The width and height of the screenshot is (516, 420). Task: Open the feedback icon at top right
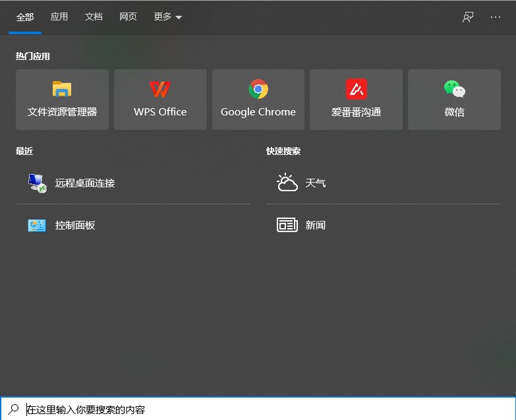(468, 17)
